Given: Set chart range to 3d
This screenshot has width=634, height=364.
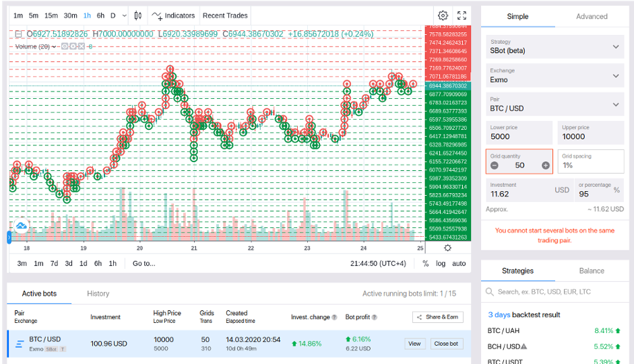Looking at the screenshot, I should [69, 263].
